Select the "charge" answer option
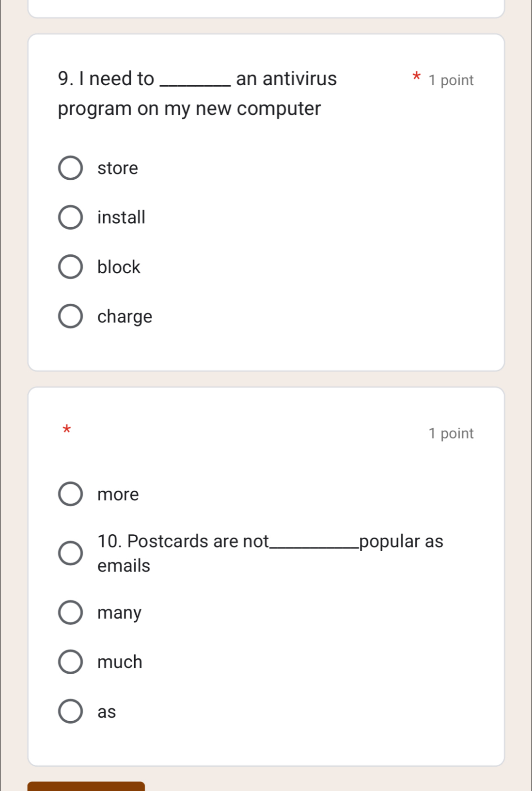This screenshot has height=791, width=532. coord(70,317)
